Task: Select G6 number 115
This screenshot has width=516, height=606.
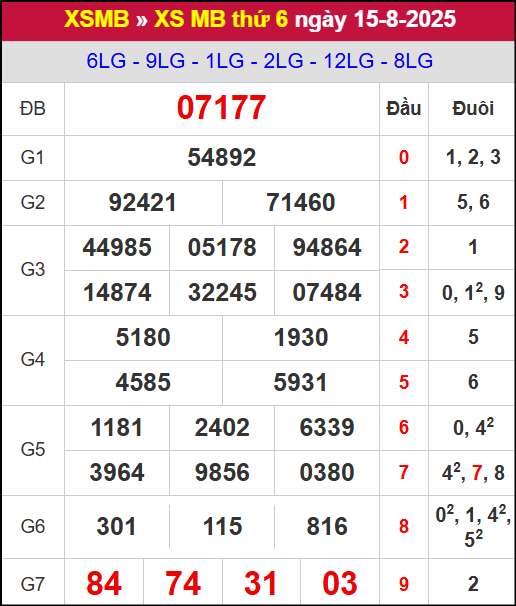Action: [222, 526]
